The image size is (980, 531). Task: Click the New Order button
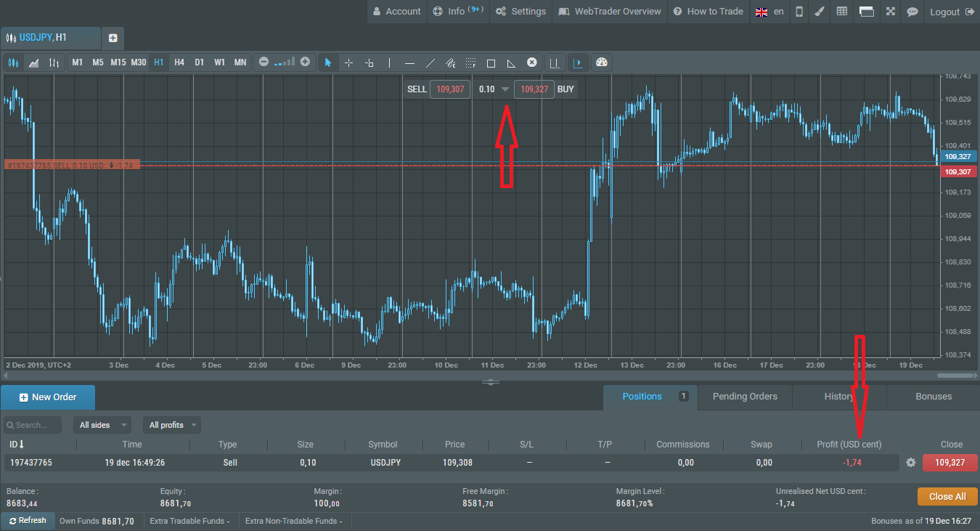pyautogui.click(x=48, y=397)
